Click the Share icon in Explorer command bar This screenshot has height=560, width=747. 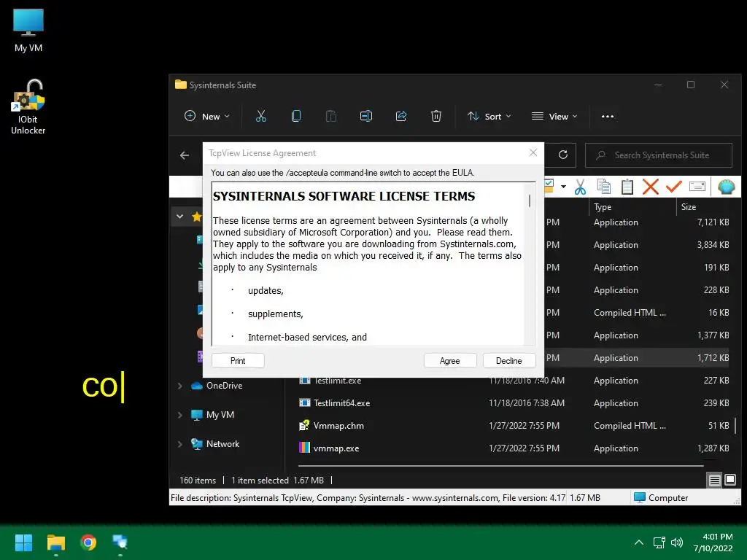[401, 116]
